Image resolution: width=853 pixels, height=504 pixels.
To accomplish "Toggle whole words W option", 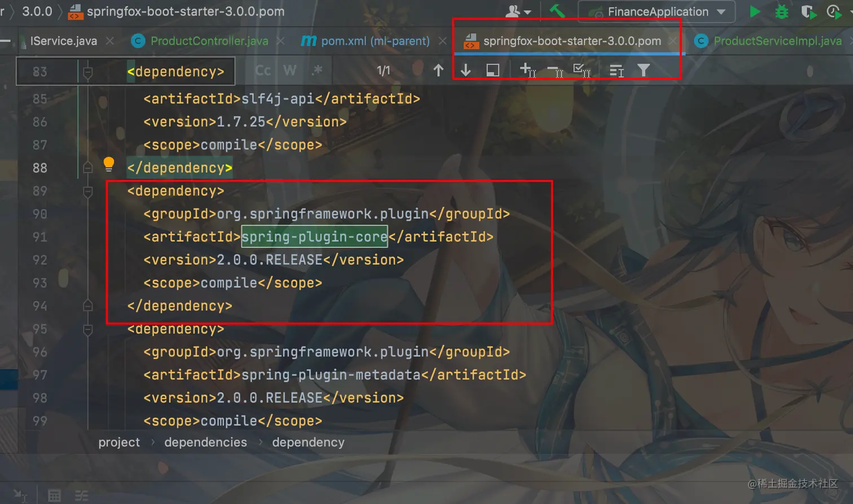I will (289, 70).
